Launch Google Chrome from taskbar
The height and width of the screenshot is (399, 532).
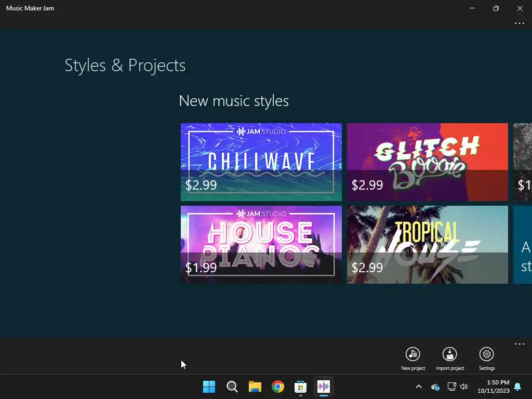(x=278, y=387)
